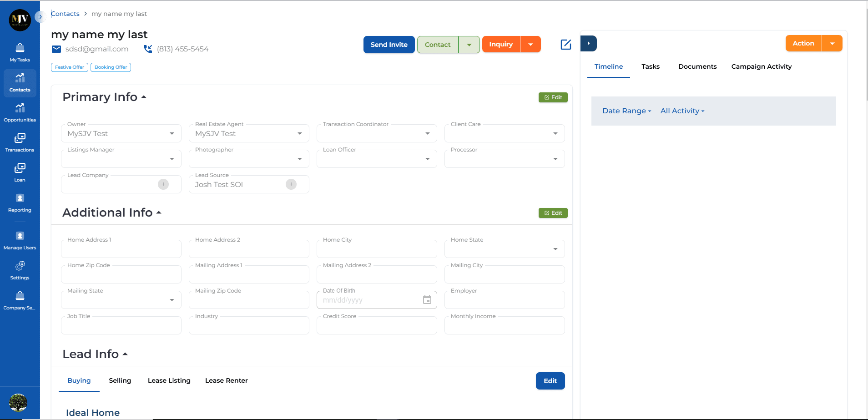Open the Inquiry button dropdown arrow
The height and width of the screenshot is (420, 868).
click(530, 45)
